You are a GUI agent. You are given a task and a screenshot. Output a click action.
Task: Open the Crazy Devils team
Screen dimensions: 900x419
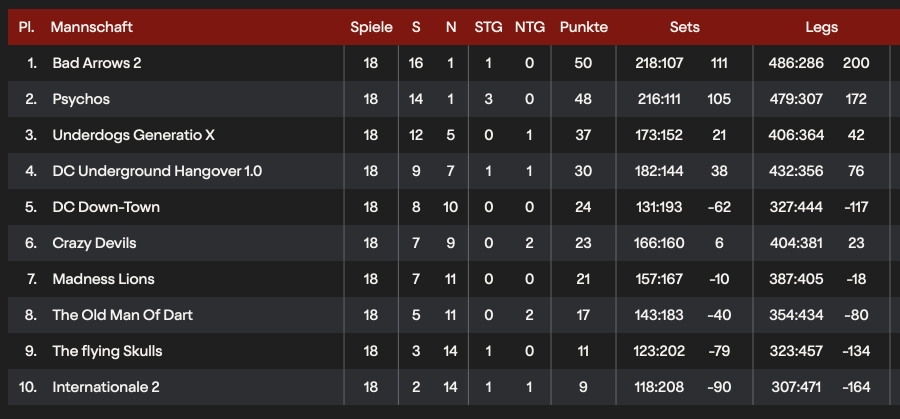[94, 243]
